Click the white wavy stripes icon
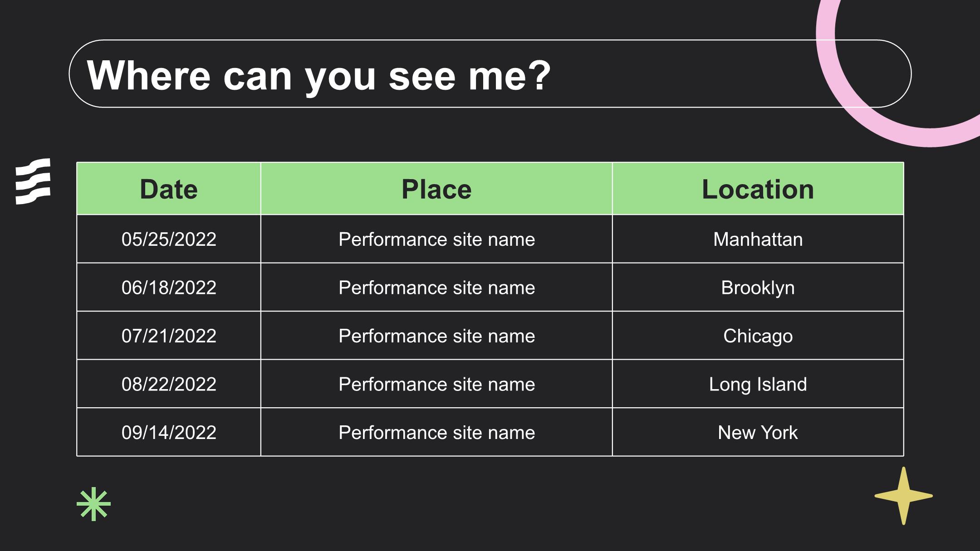Image resolution: width=980 pixels, height=551 pixels. (x=33, y=181)
